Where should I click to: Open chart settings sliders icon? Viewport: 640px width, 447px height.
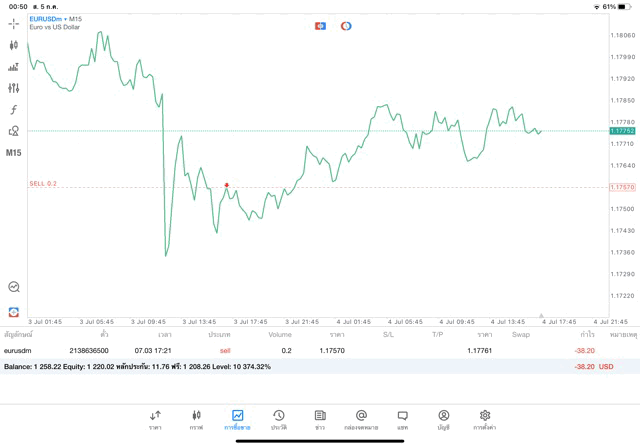[x=13, y=88]
